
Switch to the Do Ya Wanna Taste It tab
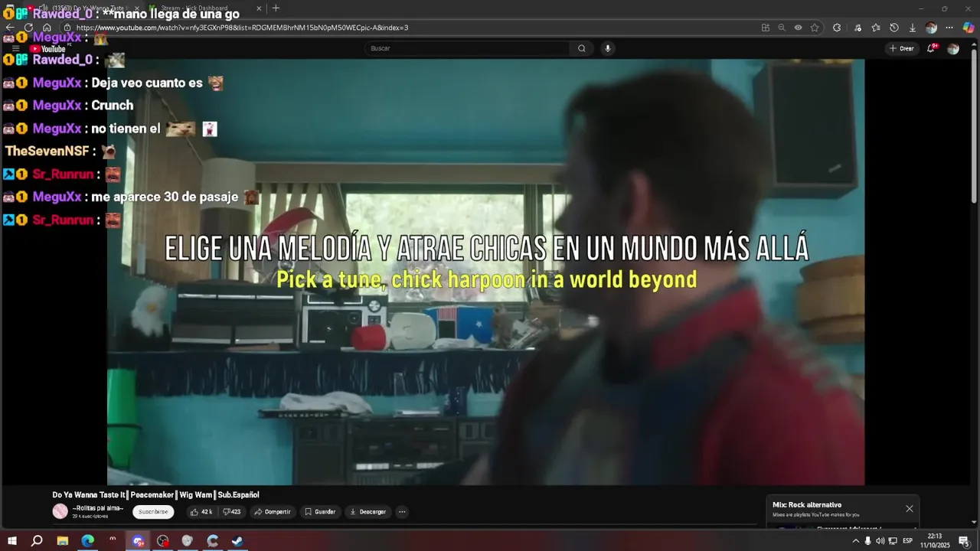84,8
